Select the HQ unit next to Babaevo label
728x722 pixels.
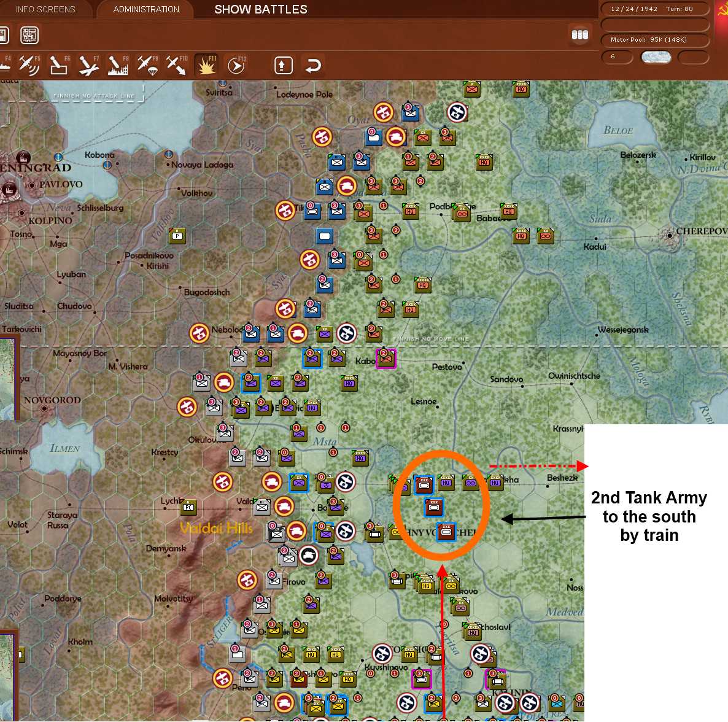tap(508, 211)
